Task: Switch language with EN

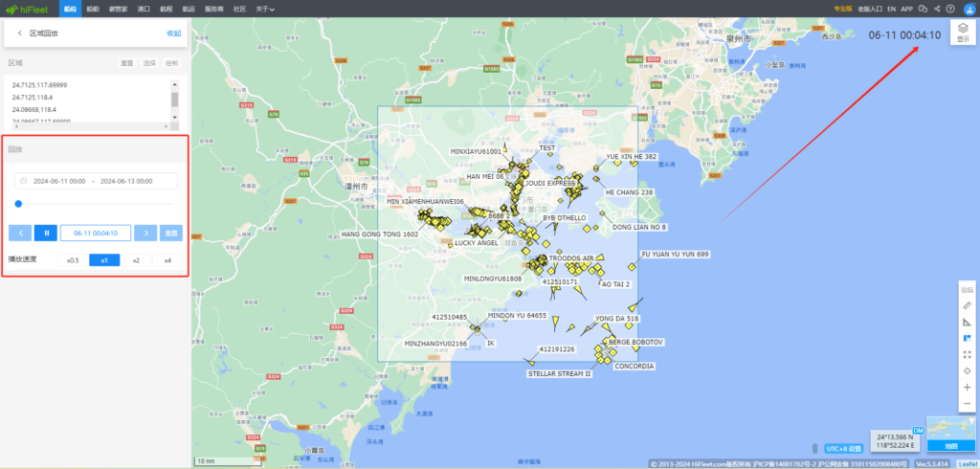Action: (892, 9)
